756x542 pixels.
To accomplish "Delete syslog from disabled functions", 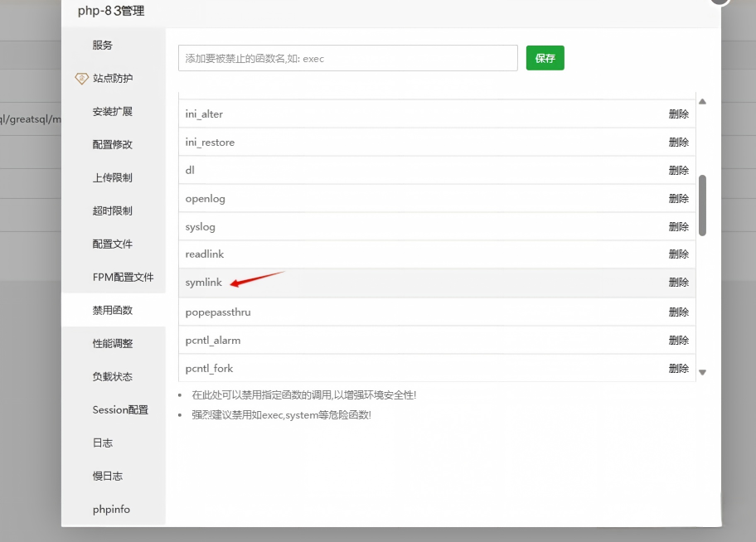I will coord(678,226).
